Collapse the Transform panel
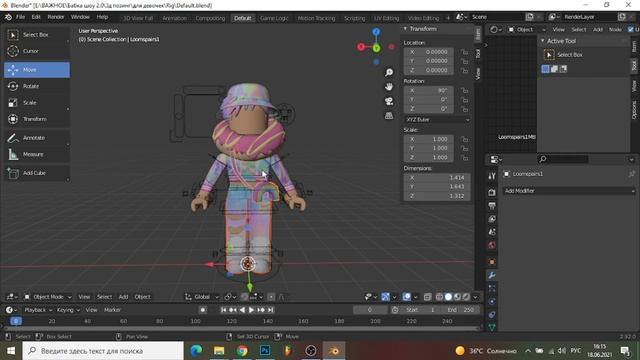This screenshot has width=640, height=360. (x=405, y=29)
